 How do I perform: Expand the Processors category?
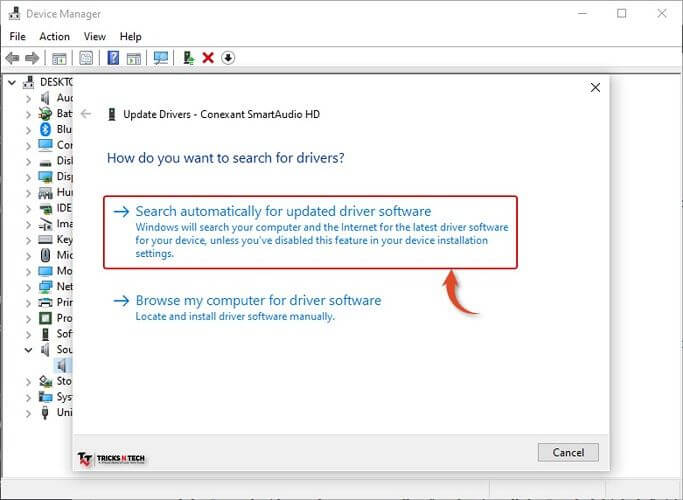[x=28, y=318]
